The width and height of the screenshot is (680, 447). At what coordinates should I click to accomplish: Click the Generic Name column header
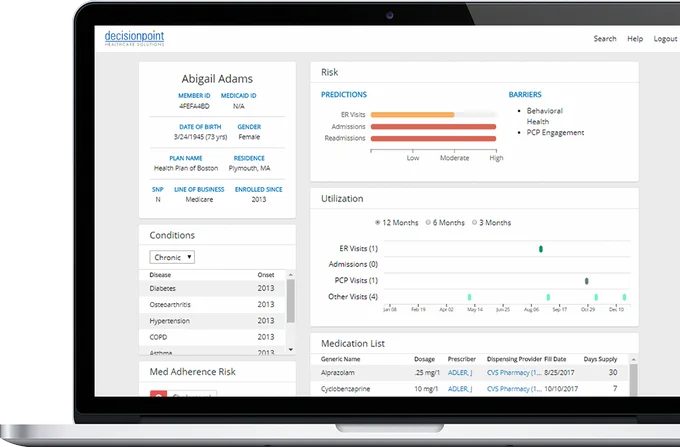pos(340,359)
